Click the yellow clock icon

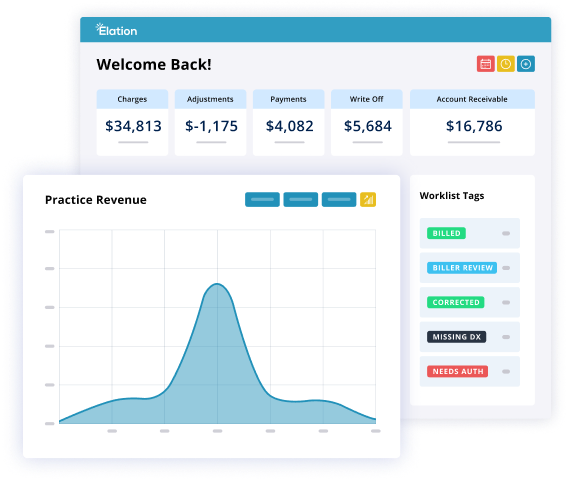[506, 64]
